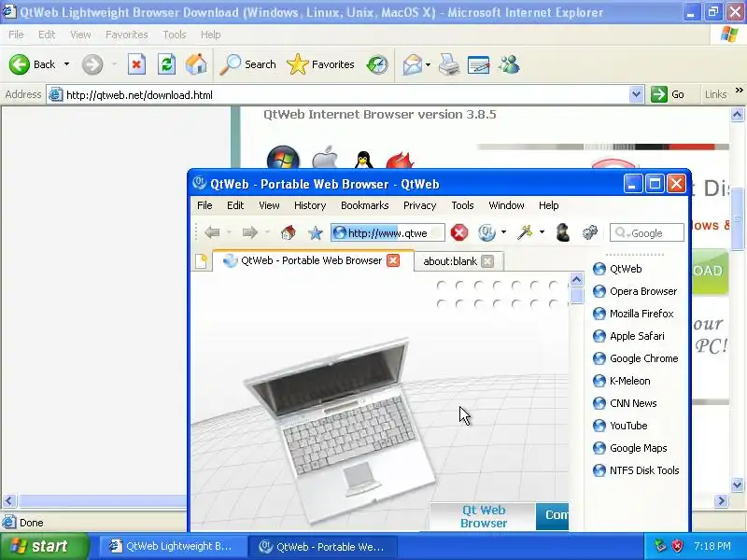
Task: Click Go button in Internet Explorer
Action: click(668, 94)
